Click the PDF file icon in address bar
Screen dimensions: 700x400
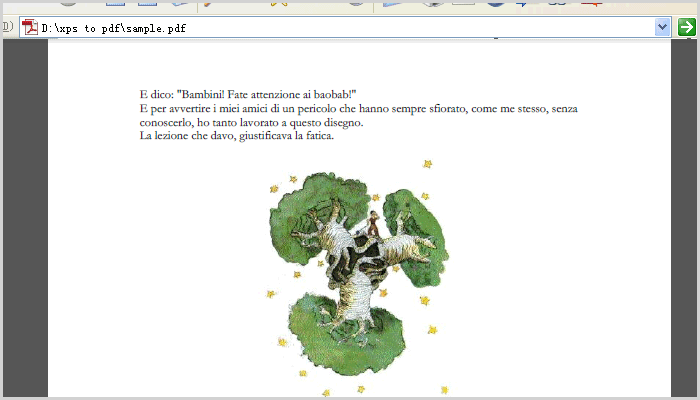pos(30,27)
